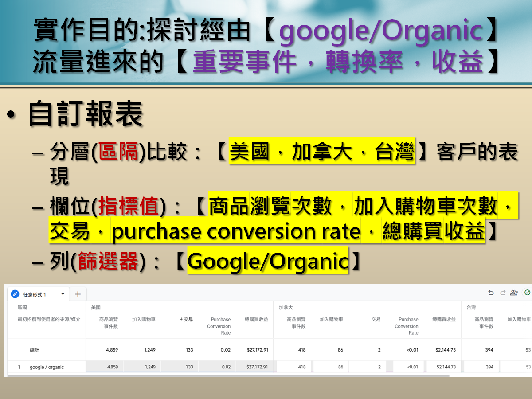
Task: Open the dropdown arrow beside 任意形式 1
Action: (63, 294)
